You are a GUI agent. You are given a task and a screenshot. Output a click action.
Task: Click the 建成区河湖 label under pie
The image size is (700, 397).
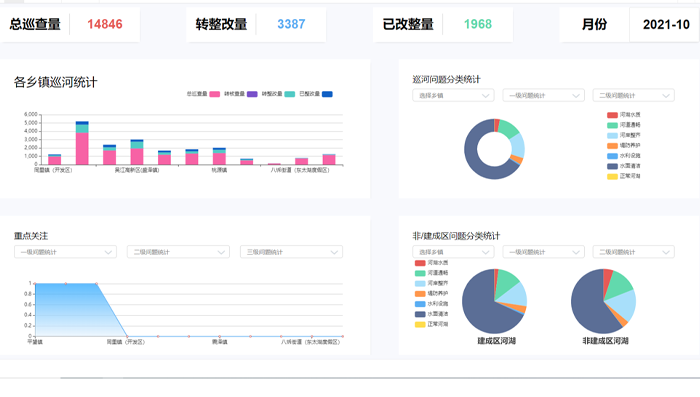(496, 341)
